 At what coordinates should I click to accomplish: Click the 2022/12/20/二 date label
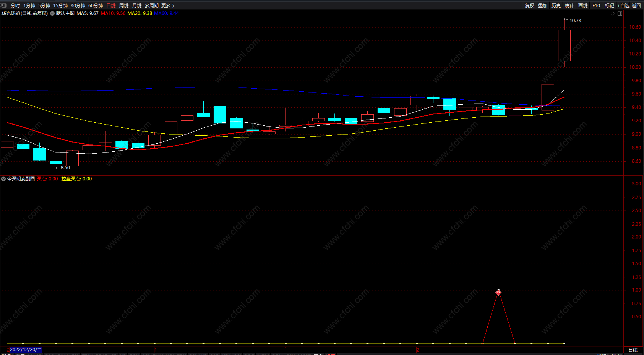[x=26, y=350]
